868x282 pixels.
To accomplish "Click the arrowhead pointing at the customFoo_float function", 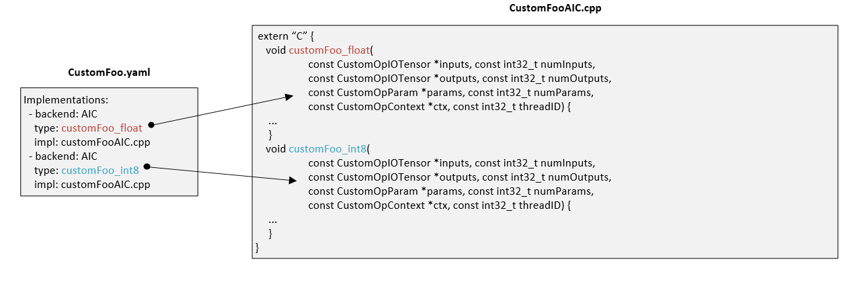I will coord(289,97).
